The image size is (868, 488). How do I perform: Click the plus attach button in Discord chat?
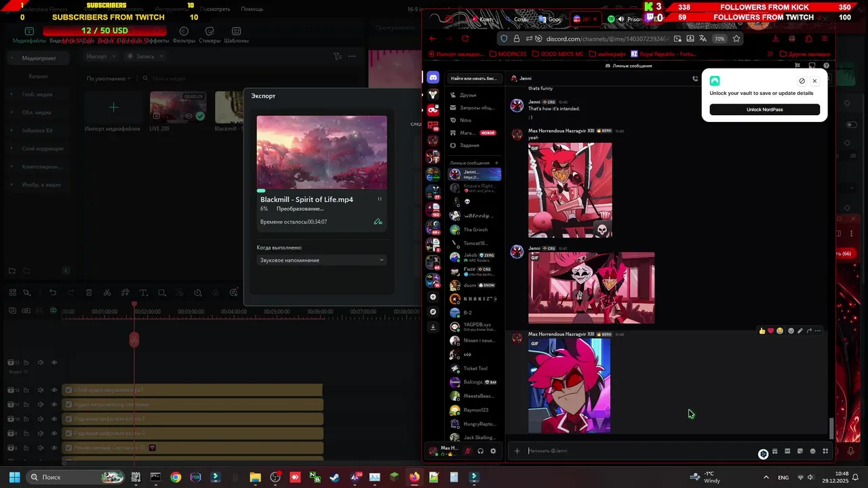[x=517, y=451]
